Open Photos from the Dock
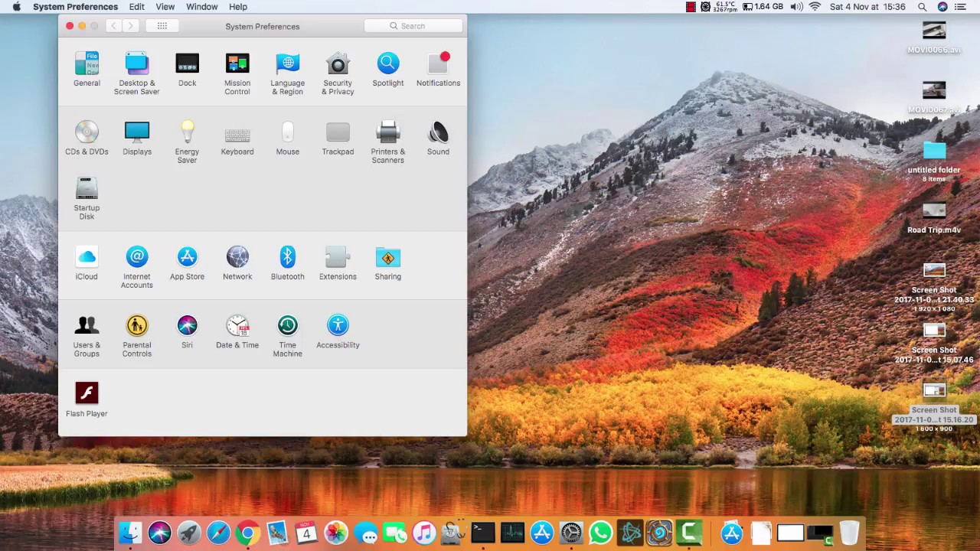The image size is (980, 551). [336, 533]
